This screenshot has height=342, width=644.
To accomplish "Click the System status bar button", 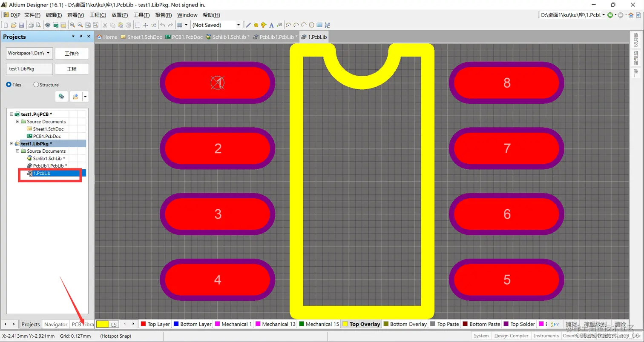I will point(481,336).
